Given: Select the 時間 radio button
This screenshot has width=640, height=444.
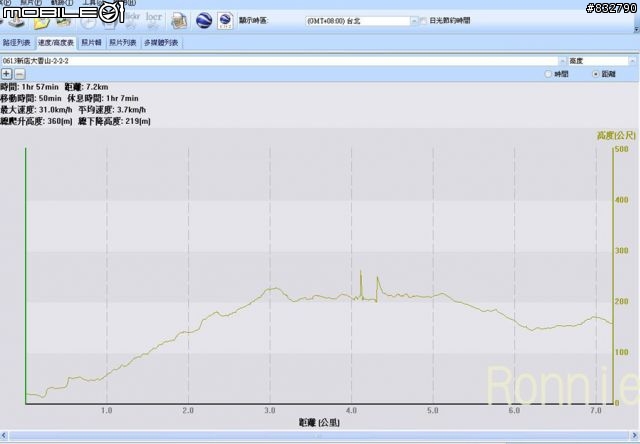Looking at the screenshot, I should pos(548,74).
